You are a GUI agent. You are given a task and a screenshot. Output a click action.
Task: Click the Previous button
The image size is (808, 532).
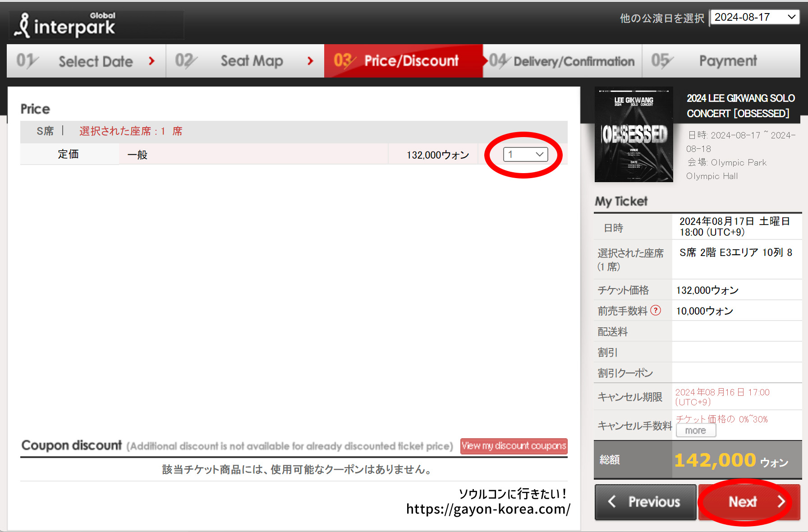pyautogui.click(x=645, y=502)
